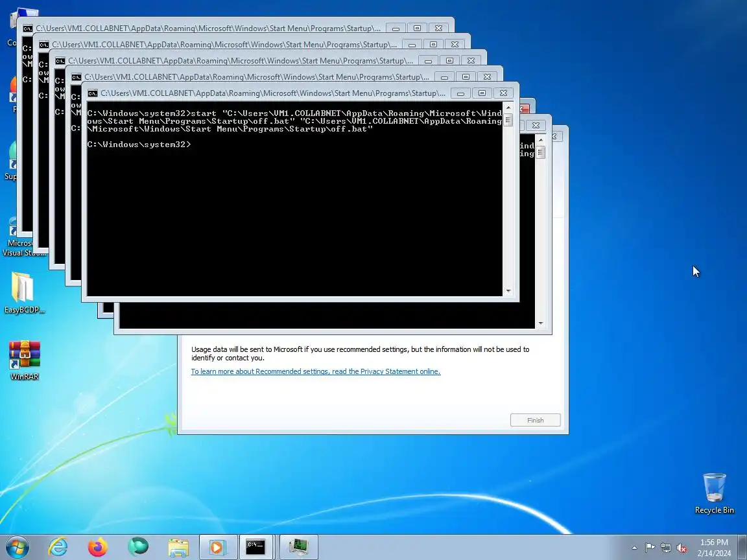Open the Privacy Statement online link
Viewport: 747px width, 560px height.
[315, 371]
